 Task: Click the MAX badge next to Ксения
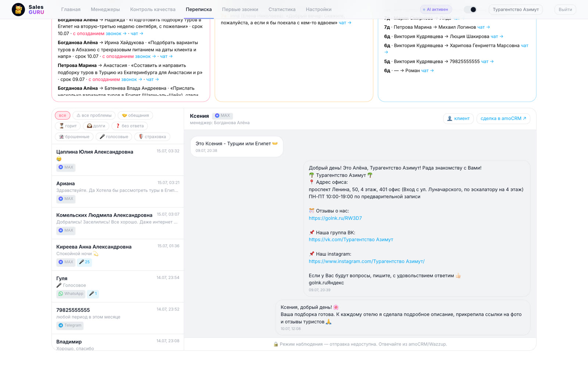pyautogui.click(x=222, y=116)
